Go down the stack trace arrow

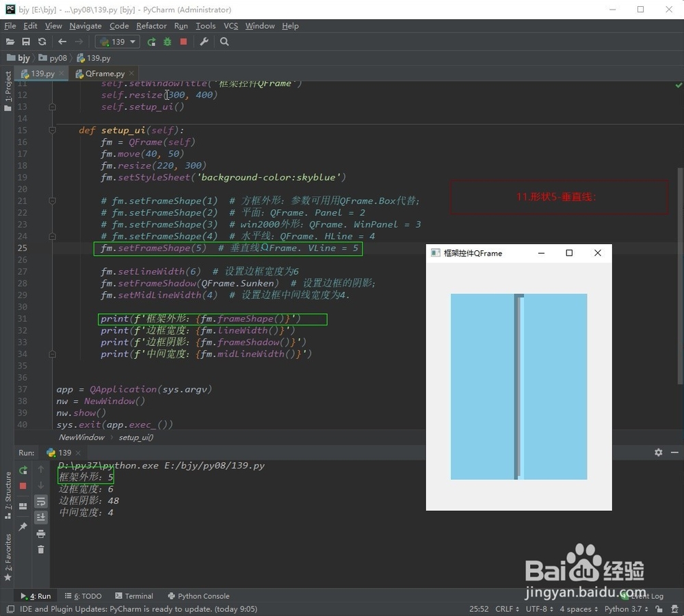[x=40, y=485]
